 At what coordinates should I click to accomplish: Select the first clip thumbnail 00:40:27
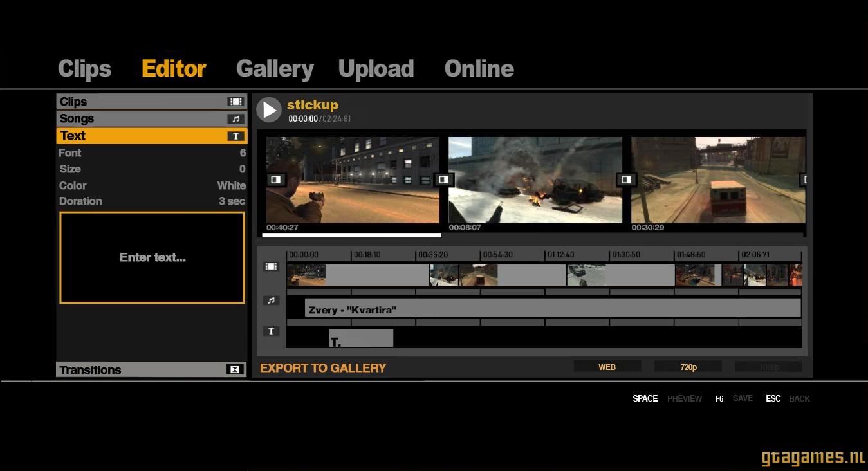353,180
